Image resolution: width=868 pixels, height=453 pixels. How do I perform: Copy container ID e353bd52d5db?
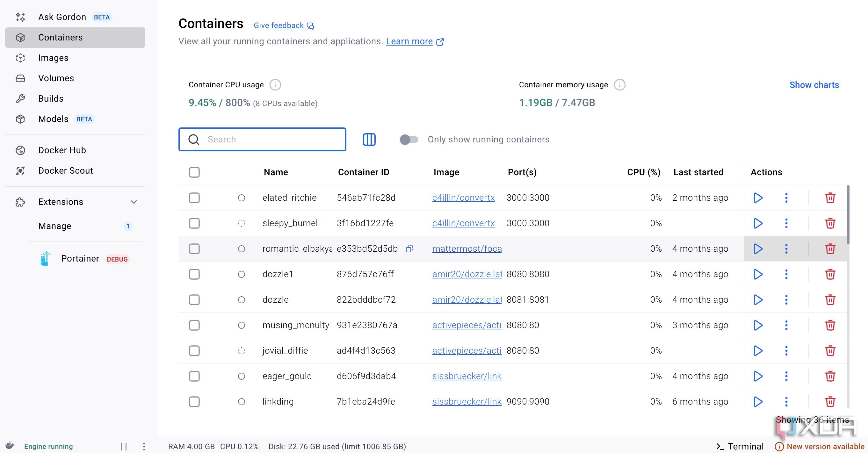coord(409,248)
